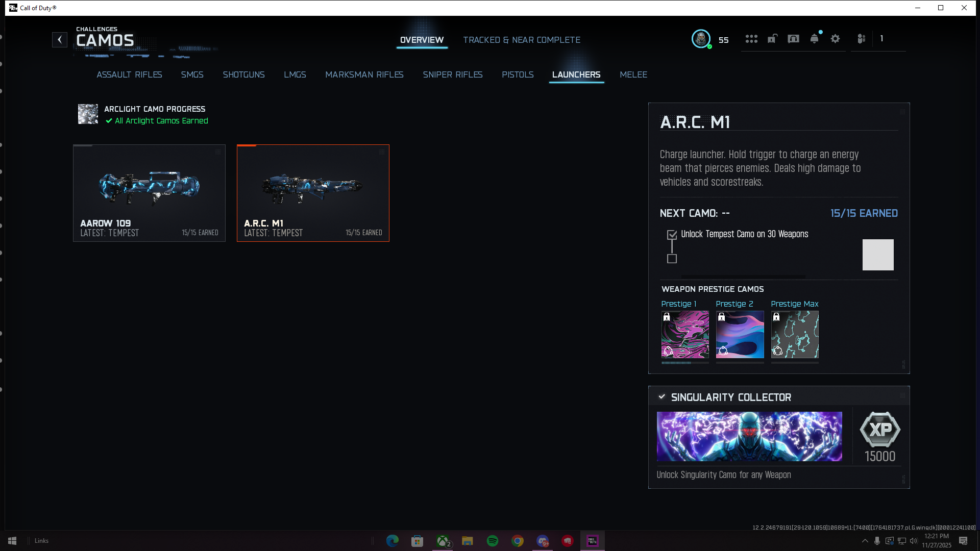Click the blank white camo preview swatch
980x551 pixels.
point(878,255)
